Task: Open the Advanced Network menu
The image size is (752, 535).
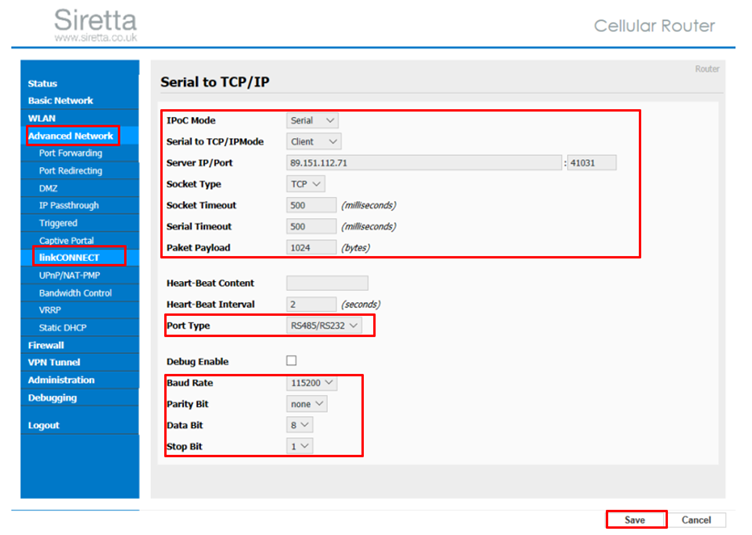Action: tap(70, 136)
